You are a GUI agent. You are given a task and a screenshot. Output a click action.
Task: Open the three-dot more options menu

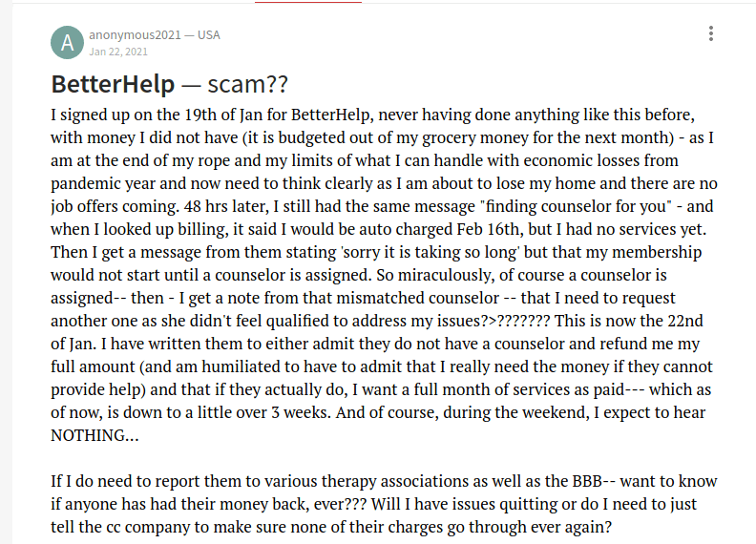tap(711, 34)
